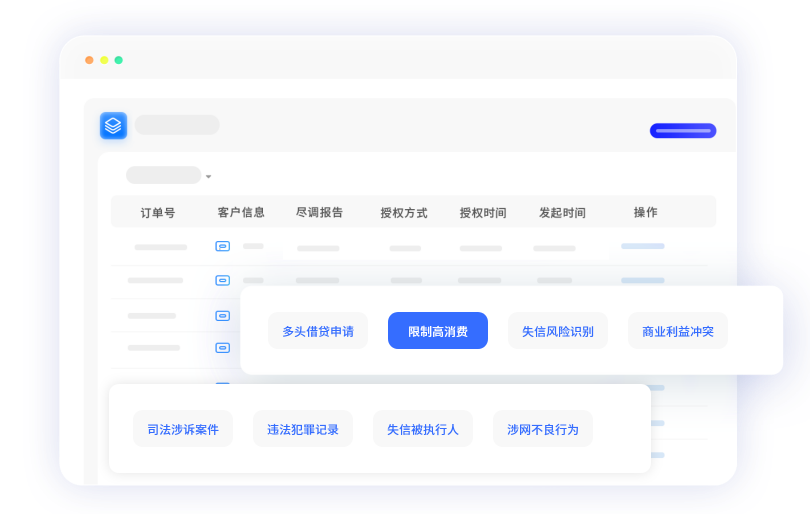Image resolution: width=810 pixels, height=514 pixels.
Task: Select the customer info icon in third row
Action: click(x=222, y=315)
